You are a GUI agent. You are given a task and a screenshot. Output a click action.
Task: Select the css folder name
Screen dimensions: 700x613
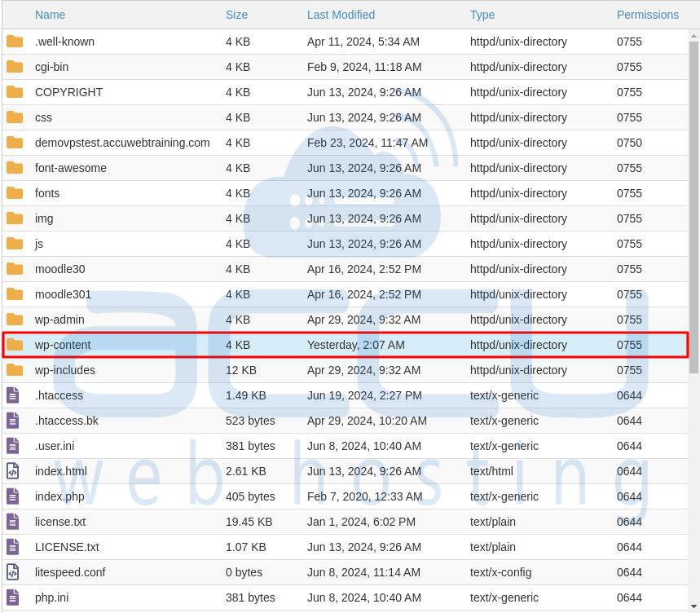click(43, 117)
